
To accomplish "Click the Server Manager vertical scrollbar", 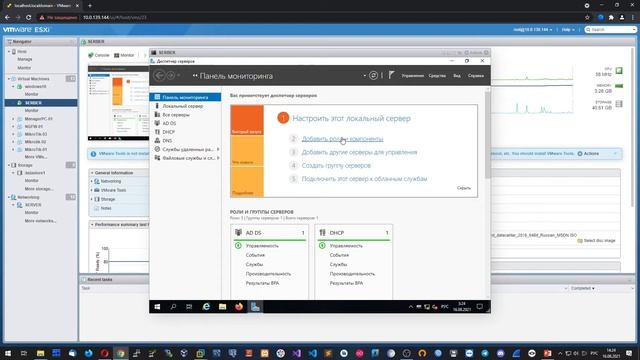I will [487, 135].
